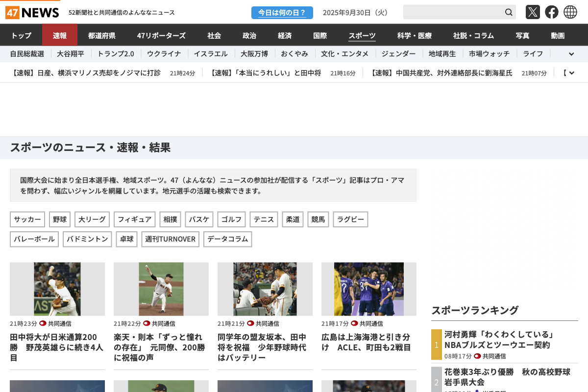The height and width of the screenshot is (392, 588).
Task: Open the 広島 vs 上海海港 article thumbnail
Action: point(369,289)
